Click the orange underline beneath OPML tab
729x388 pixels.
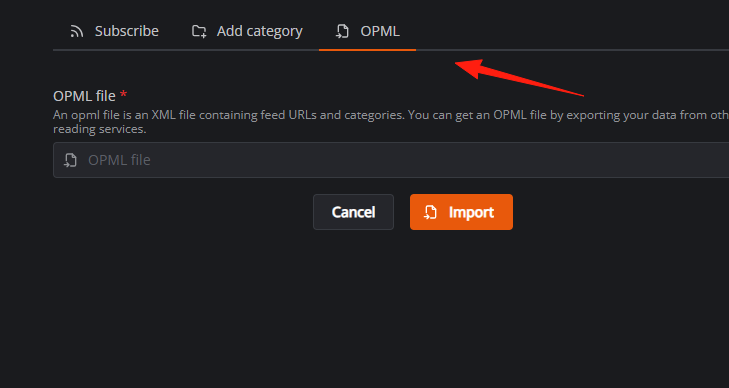(x=367, y=49)
